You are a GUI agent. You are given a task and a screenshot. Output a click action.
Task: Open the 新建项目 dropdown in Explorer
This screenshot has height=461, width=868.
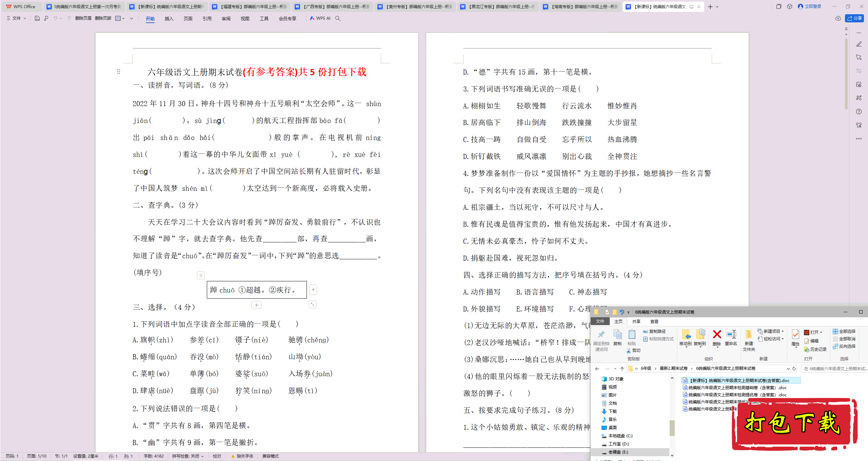[x=771, y=331]
